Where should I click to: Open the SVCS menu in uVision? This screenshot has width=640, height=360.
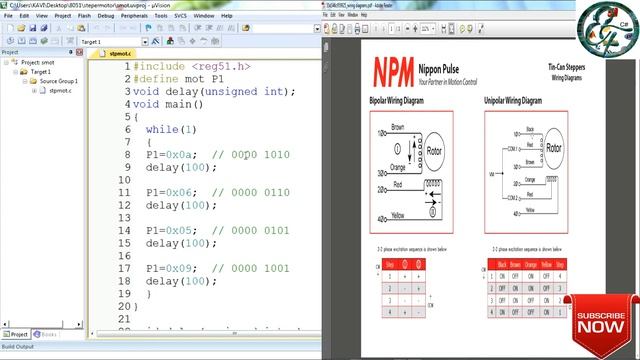click(x=180, y=16)
